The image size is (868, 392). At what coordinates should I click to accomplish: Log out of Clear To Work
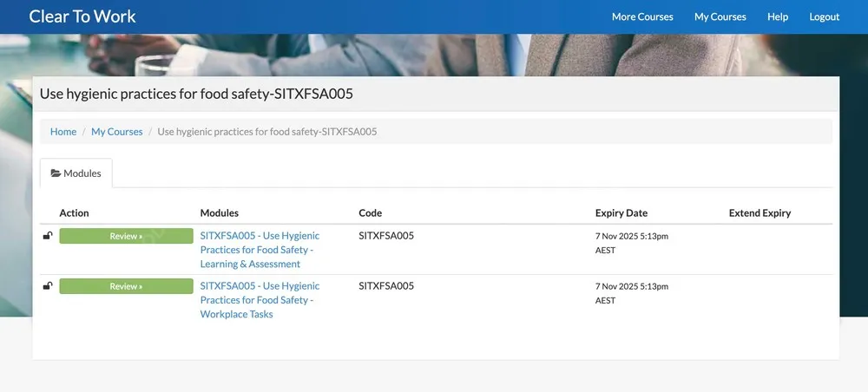(x=825, y=16)
